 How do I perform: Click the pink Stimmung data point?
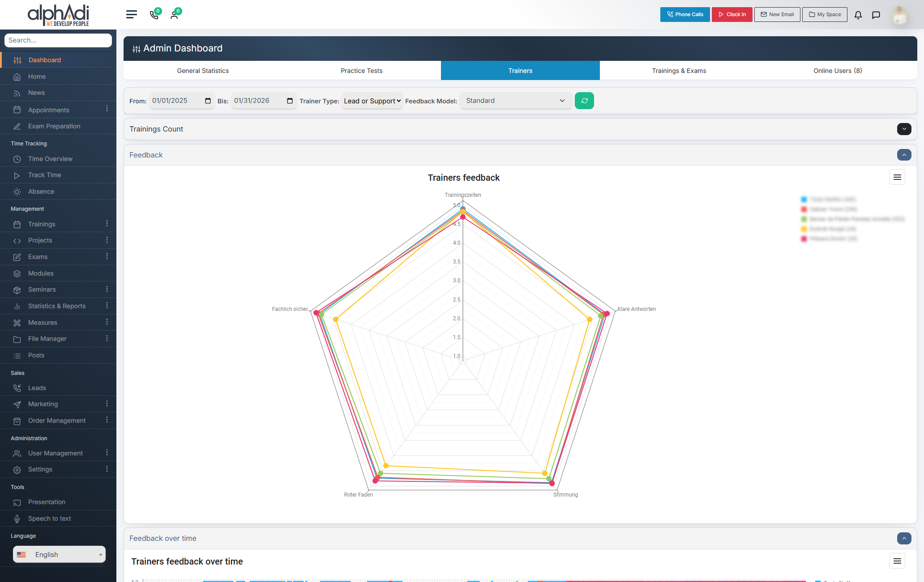click(x=552, y=483)
